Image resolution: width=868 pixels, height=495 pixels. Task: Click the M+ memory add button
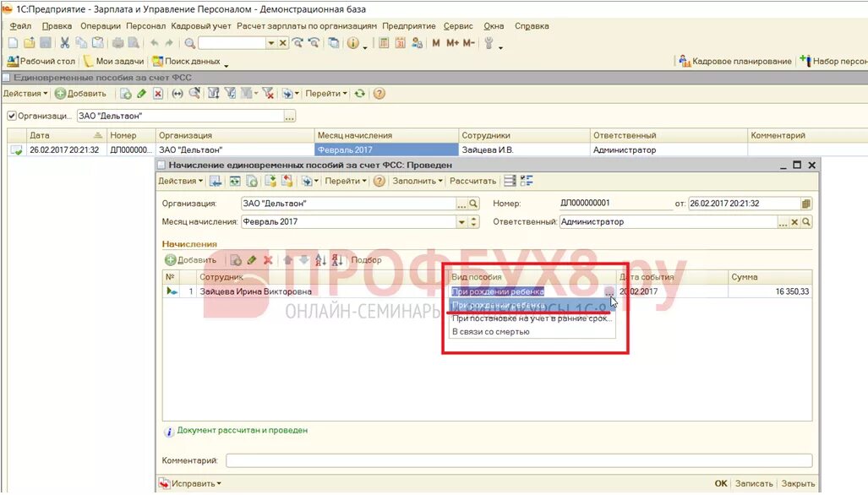(452, 43)
